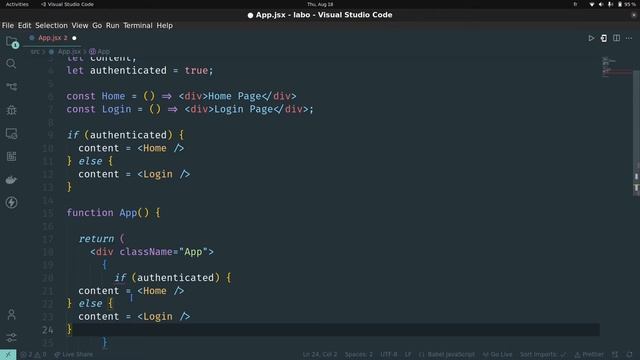Image resolution: width=640 pixels, height=360 pixels.
Task: Click the feedback icon in status bar
Action: [x=615, y=355]
